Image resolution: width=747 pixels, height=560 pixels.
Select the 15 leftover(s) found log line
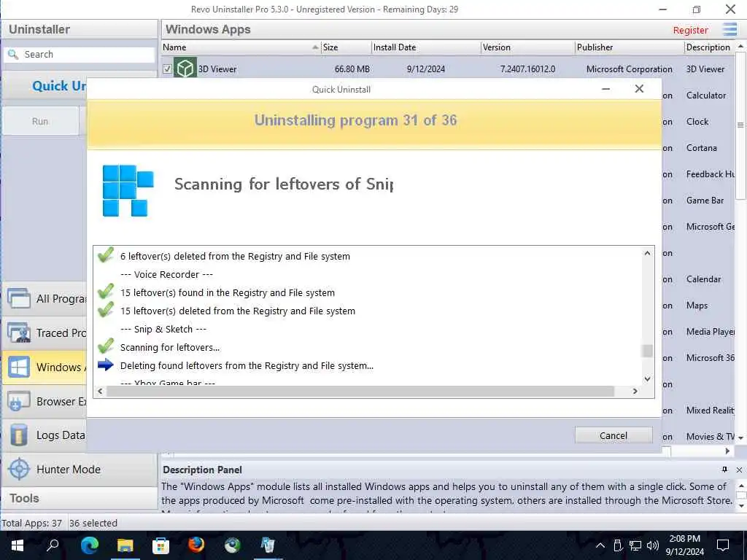(228, 293)
